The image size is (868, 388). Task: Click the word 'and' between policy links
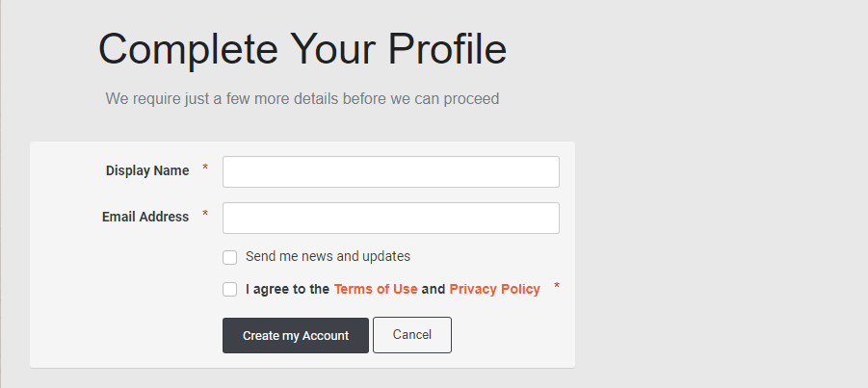434,289
